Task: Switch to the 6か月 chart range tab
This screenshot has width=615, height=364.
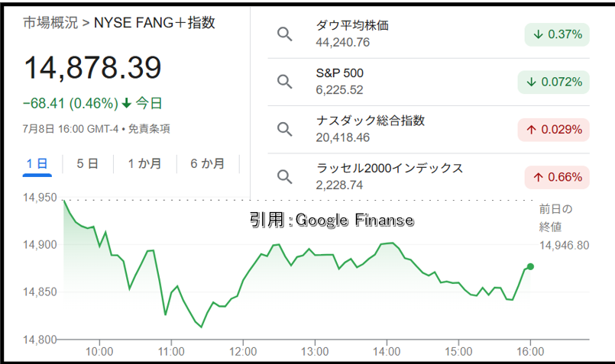Action: tap(208, 164)
